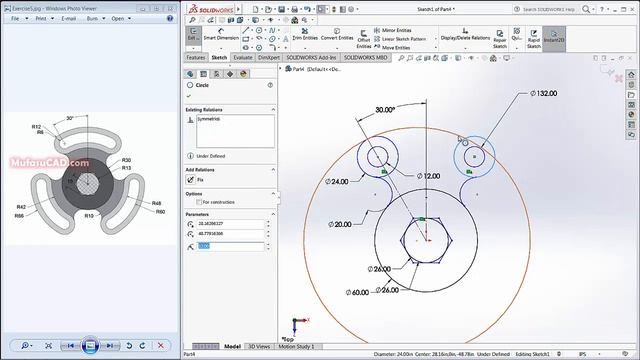Choose the Convert Entities tool
This screenshot has width=640, height=360.
(337, 34)
